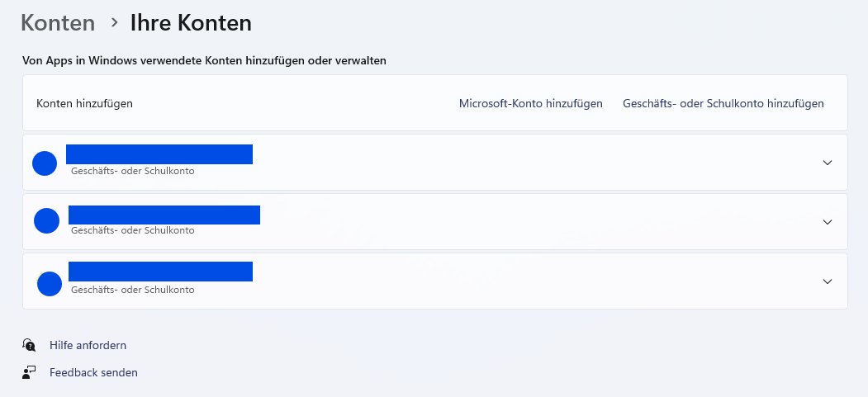
Task: Click the Feedback senden person icon
Action: click(29, 372)
